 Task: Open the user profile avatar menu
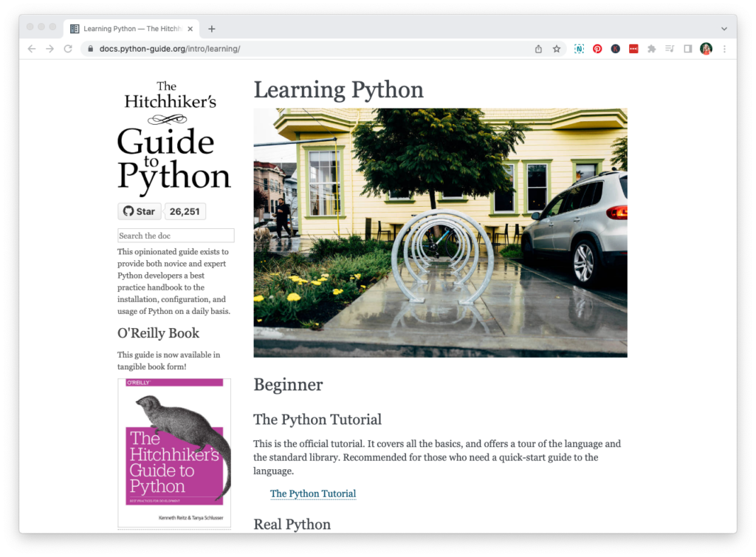[706, 49]
